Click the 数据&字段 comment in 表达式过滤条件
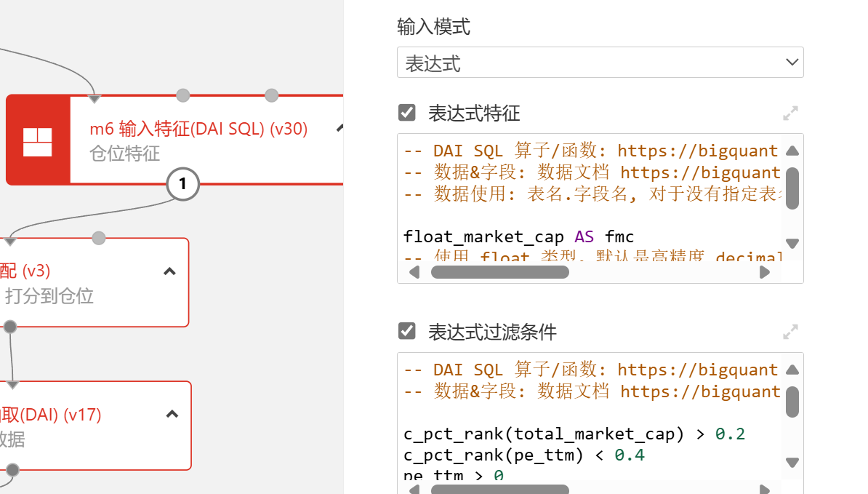This screenshot has width=868, height=494. 592,391
